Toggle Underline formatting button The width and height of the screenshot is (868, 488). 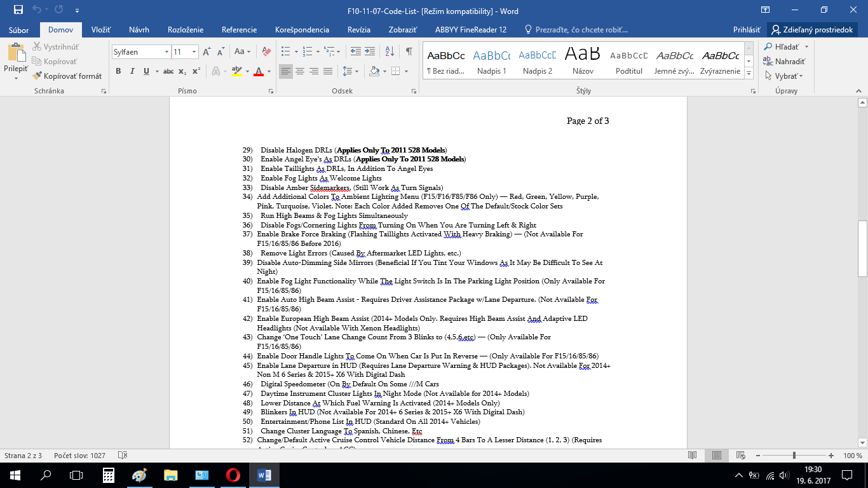[x=146, y=71]
